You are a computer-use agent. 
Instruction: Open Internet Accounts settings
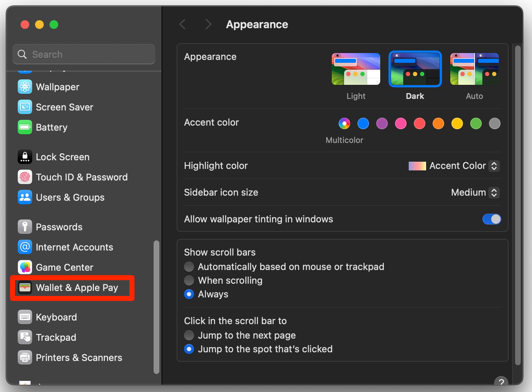pyautogui.click(x=74, y=247)
